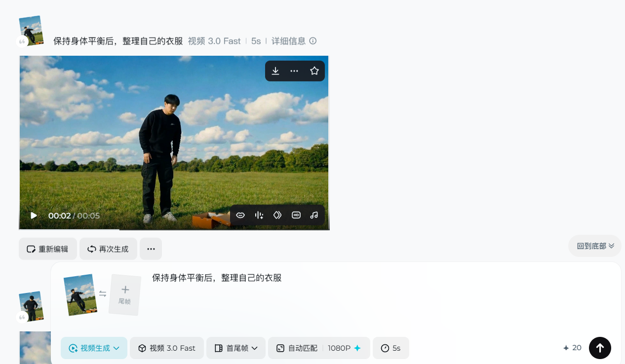625x364 pixels.
Task: Seek on the video progress bar
Action: [174, 229]
